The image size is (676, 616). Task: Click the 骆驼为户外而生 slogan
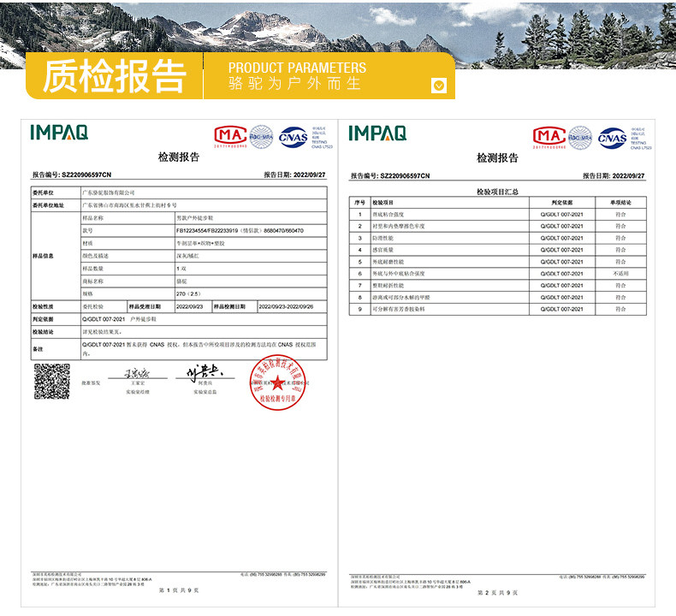click(294, 83)
